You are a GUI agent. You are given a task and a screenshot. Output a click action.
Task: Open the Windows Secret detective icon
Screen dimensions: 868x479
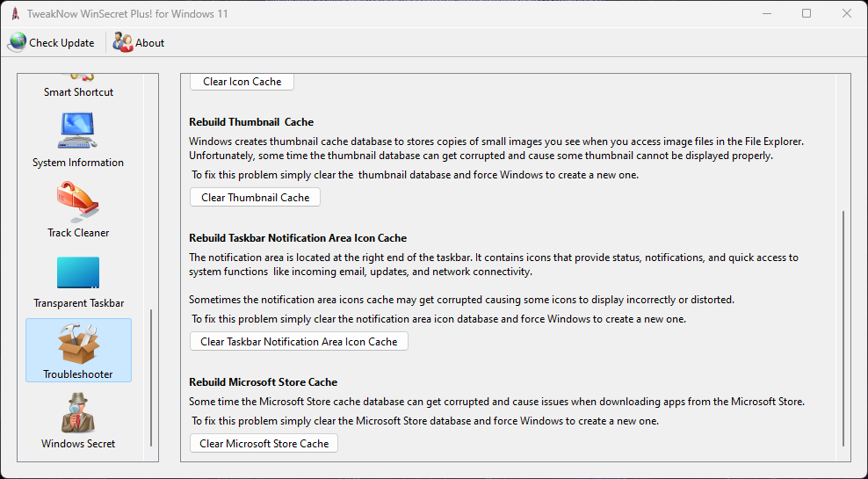click(x=78, y=413)
